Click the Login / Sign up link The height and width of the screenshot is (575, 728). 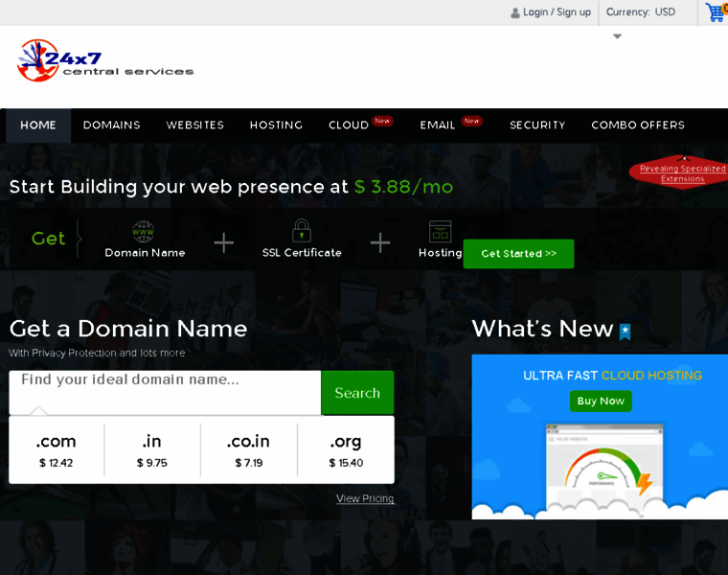[557, 12]
